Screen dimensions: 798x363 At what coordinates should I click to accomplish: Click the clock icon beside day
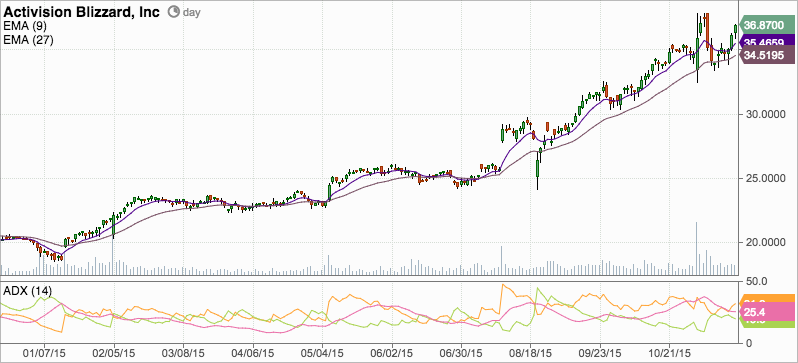point(173,11)
